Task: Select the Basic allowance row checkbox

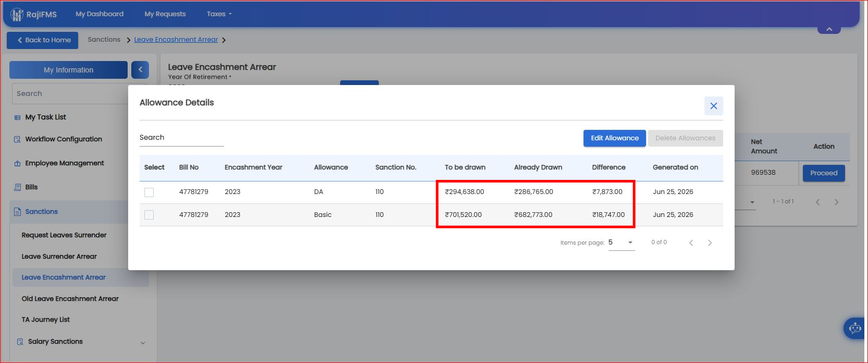Action: (x=149, y=215)
